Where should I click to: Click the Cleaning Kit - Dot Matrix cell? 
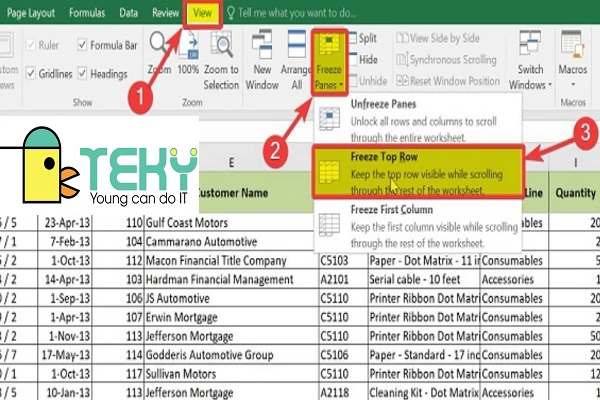[x=424, y=392]
